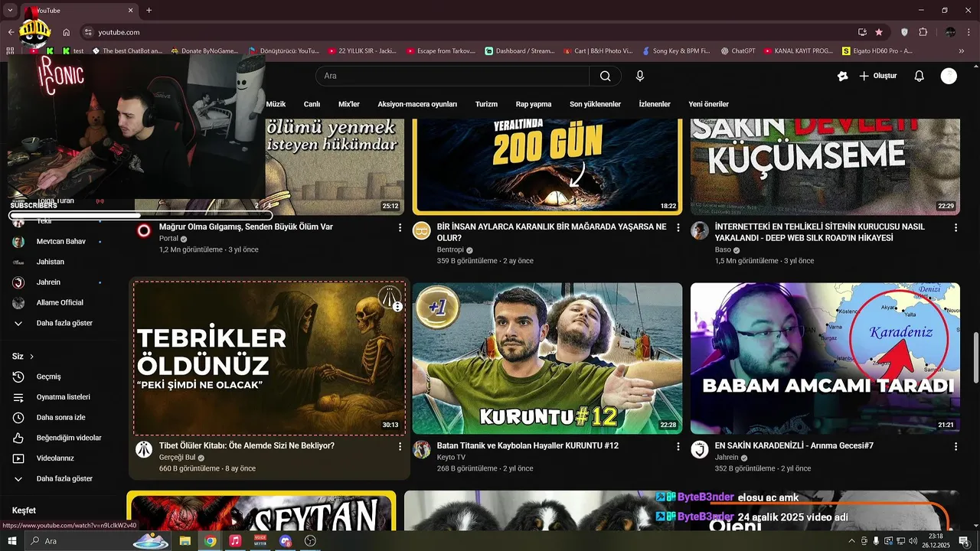The width and height of the screenshot is (980, 551).
Task: Select the Son yüklenenler chip
Action: pyautogui.click(x=595, y=104)
